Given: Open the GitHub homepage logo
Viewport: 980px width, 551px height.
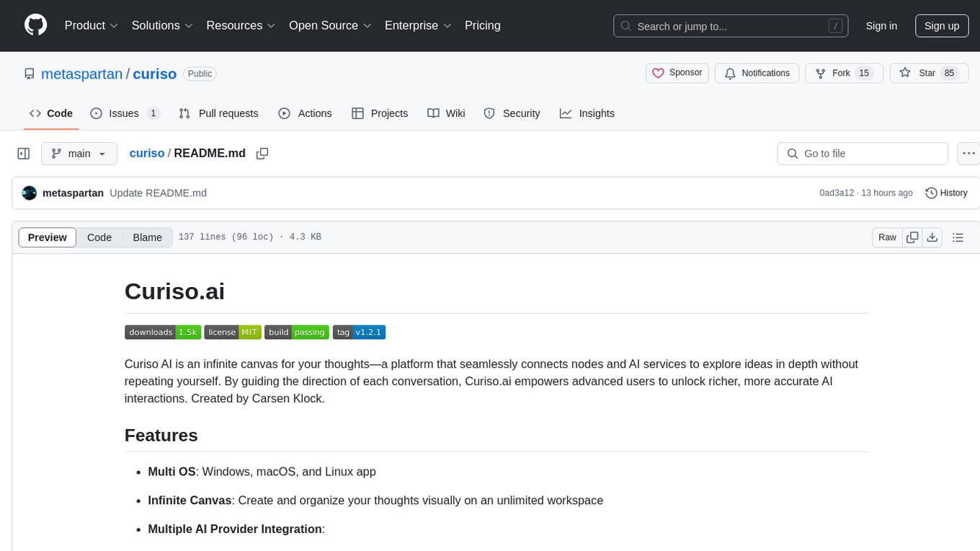Looking at the screenshot, I should 35,25.
